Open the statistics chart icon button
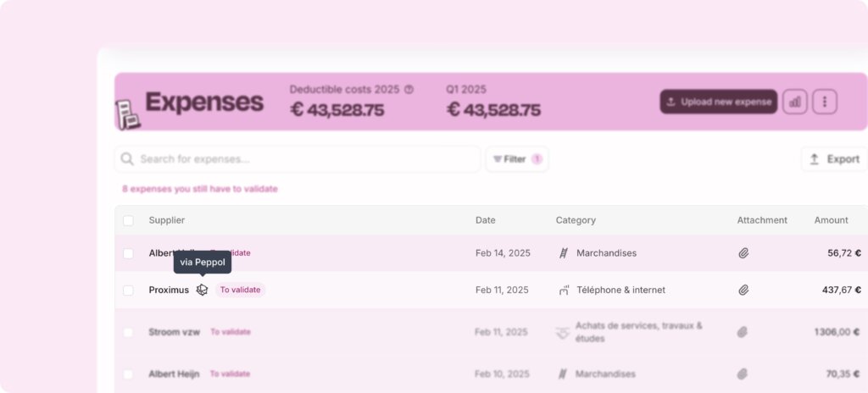Screen dimensions: 868x393 (795, 102)
